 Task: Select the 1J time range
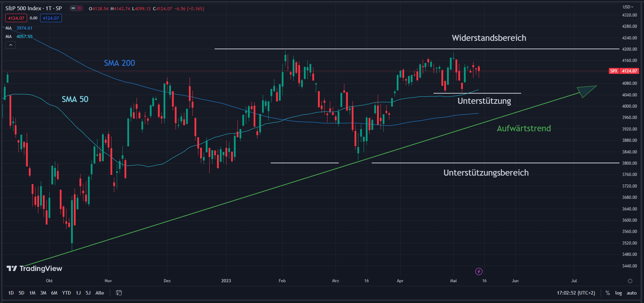78,293
